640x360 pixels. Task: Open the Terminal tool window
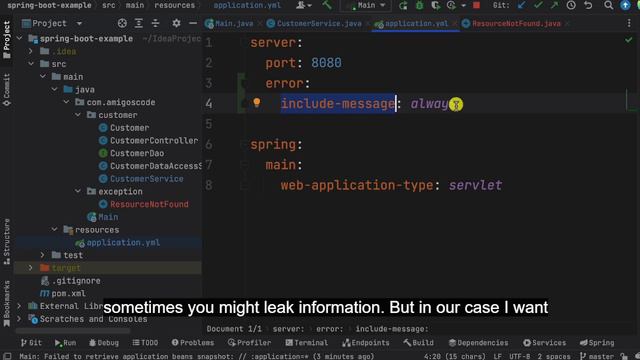click(x=307, y=342)
